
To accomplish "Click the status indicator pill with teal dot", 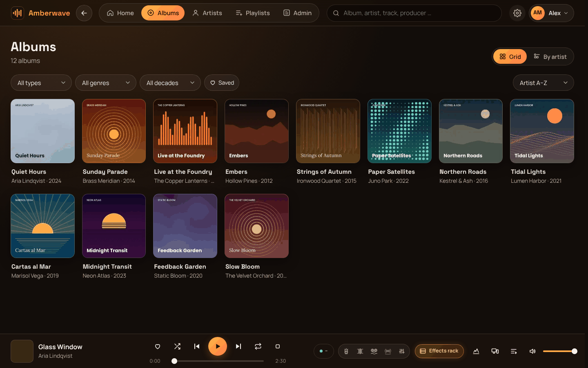I will 324,351.
